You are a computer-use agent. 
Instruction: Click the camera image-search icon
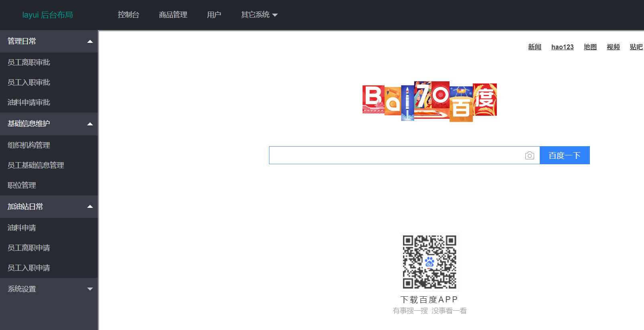(529, 155)
